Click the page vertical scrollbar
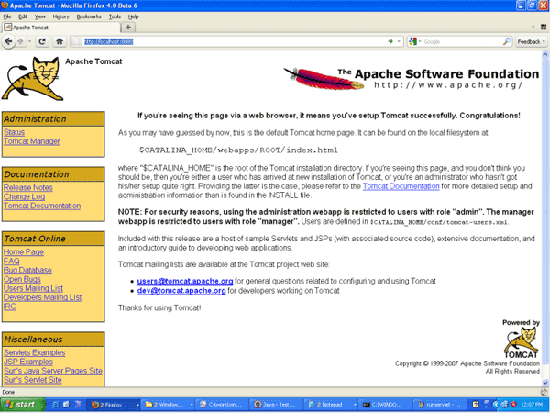This screenshot has height=413, width=550. click(545, 218)
